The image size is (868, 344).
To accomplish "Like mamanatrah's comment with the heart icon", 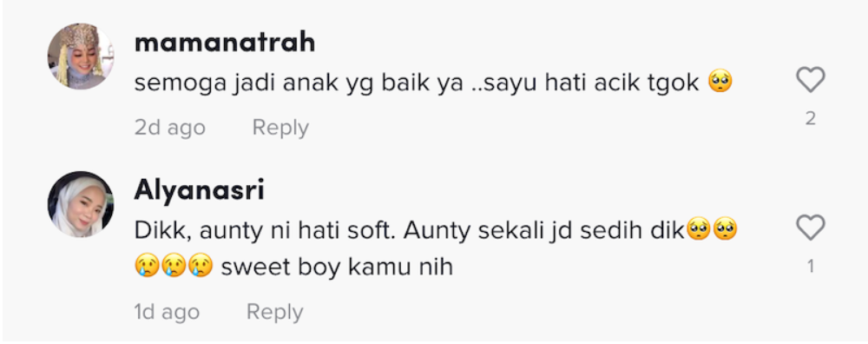I will 811,80.
